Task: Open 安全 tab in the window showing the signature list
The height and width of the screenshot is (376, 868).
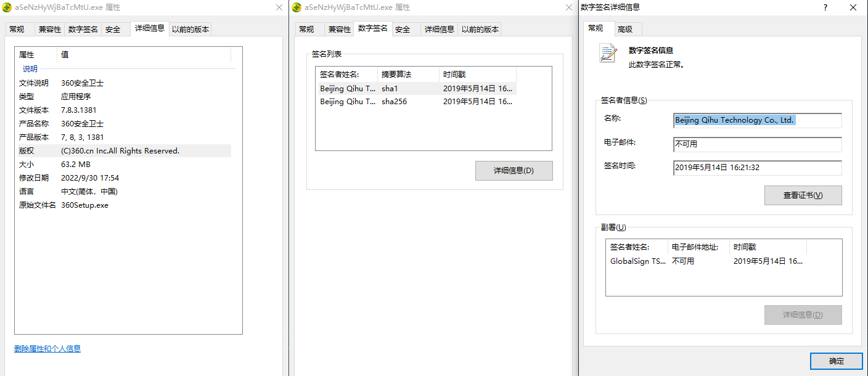Action: [x=403, y=29]
